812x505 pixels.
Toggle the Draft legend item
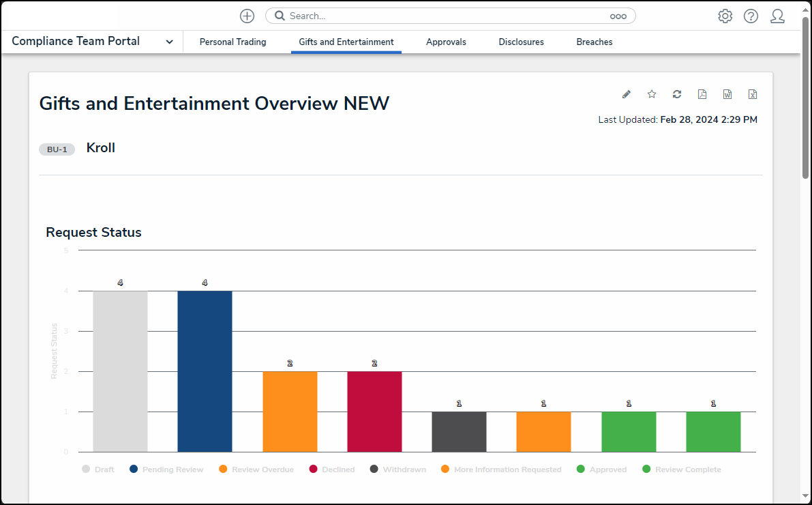pos(98,470)
